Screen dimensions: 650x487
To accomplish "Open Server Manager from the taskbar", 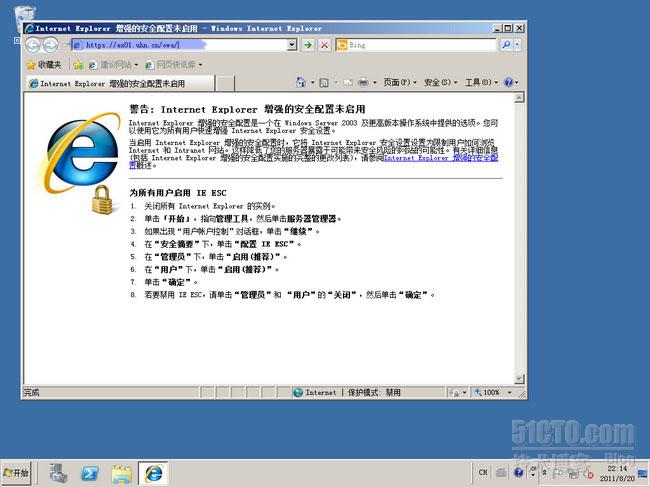I will coord(58,473).
